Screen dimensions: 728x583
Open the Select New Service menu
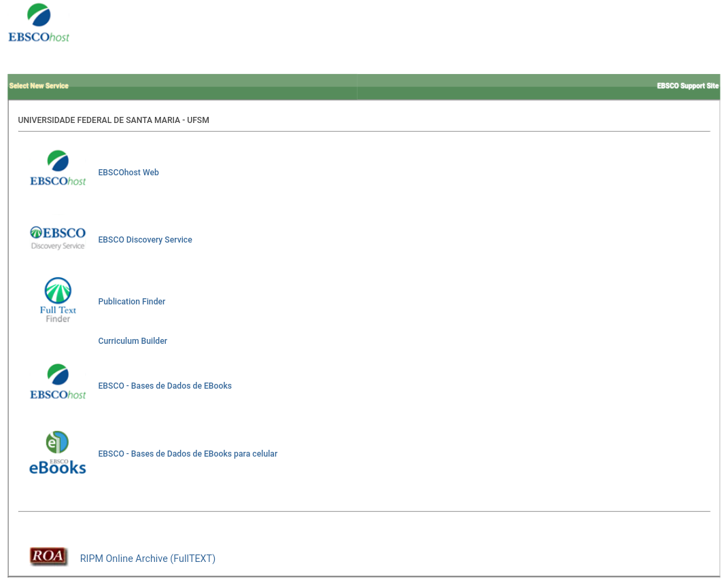click(x=39, y=86)
